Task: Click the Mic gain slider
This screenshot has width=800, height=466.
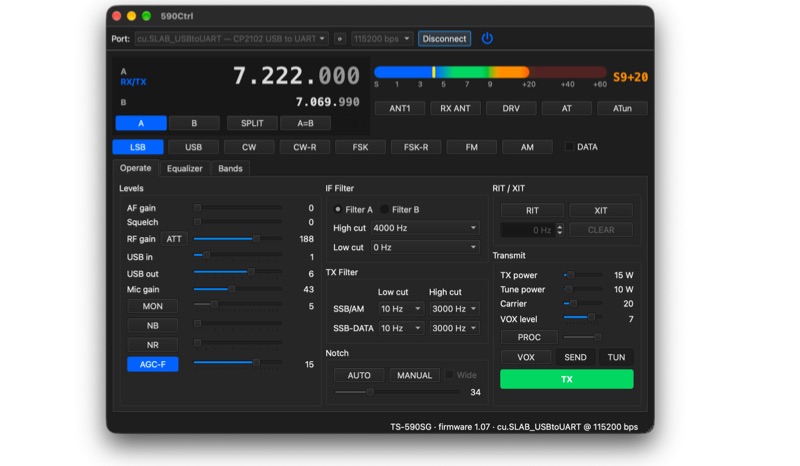Action: [x=238, y=289]
